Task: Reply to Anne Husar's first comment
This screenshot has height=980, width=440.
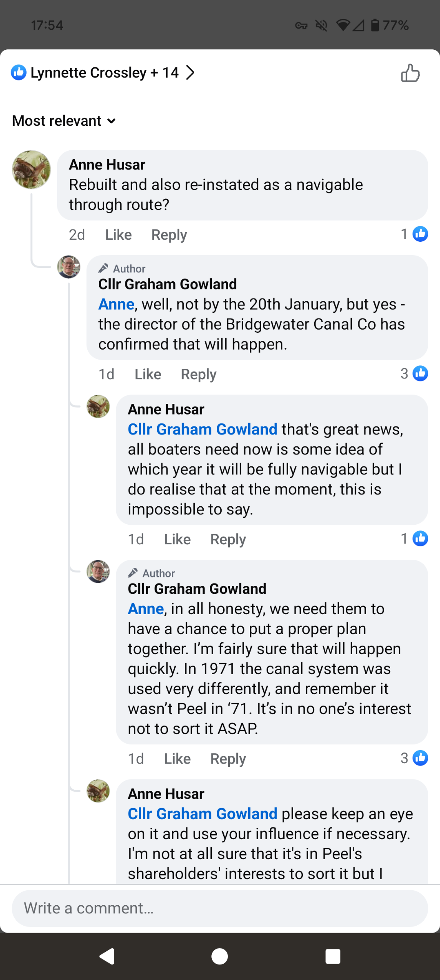Action: 169,235
